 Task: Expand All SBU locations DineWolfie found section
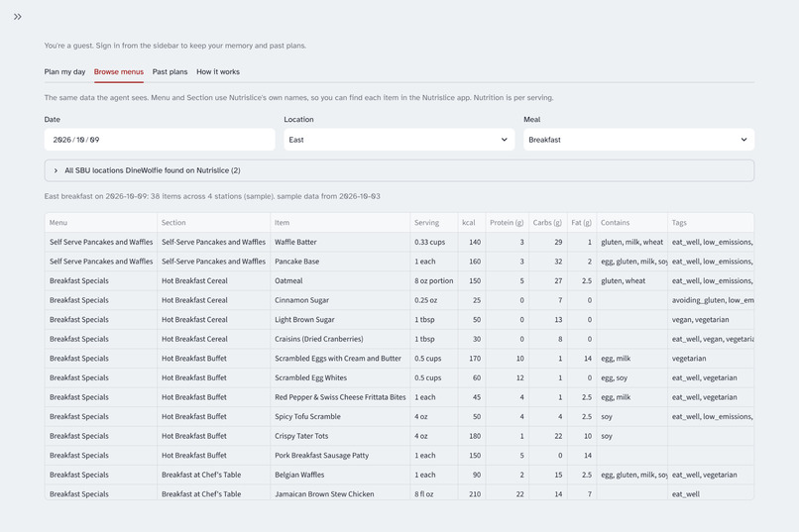tap(399, 170)
